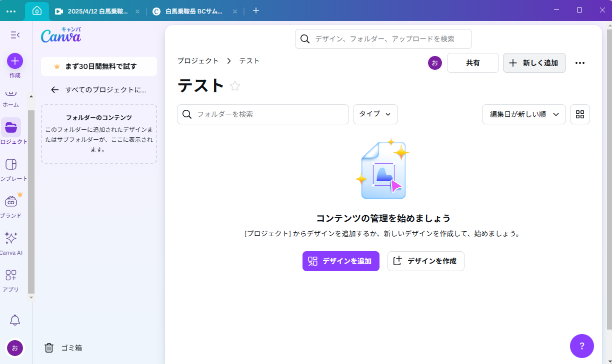Open notifications bell icon
The height and width of the screenshot is (364, 612).
point(15,321)
